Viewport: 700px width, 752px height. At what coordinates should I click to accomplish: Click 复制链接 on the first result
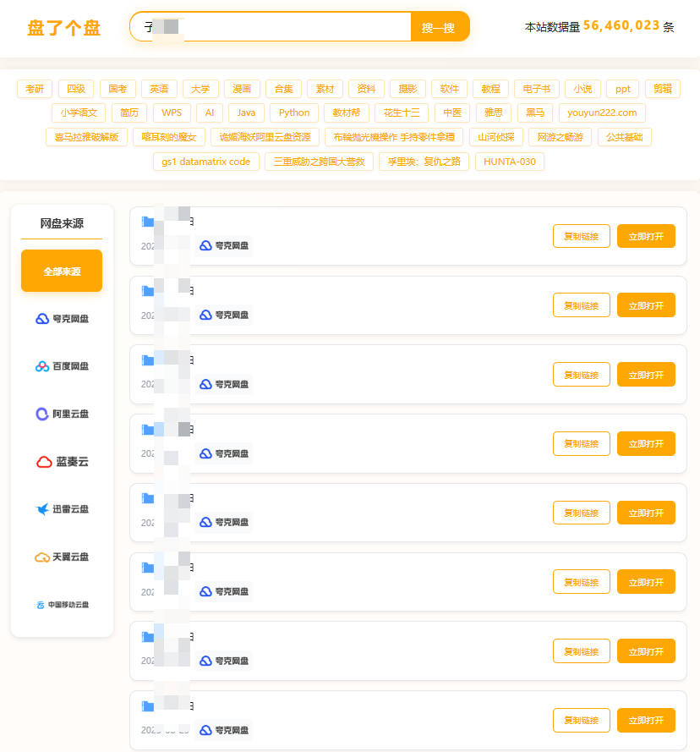(x=581, y=236)
